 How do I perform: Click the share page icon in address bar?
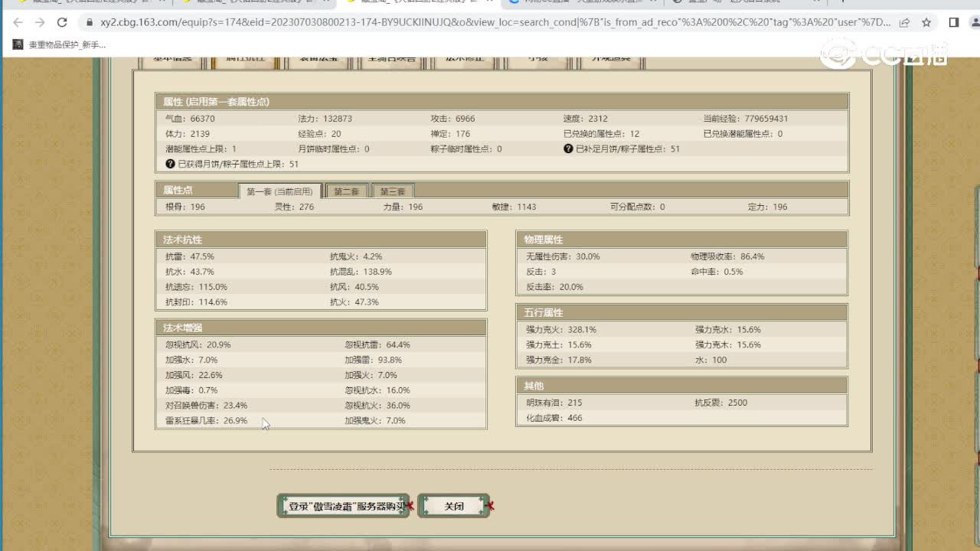click(x=905, y=22)
